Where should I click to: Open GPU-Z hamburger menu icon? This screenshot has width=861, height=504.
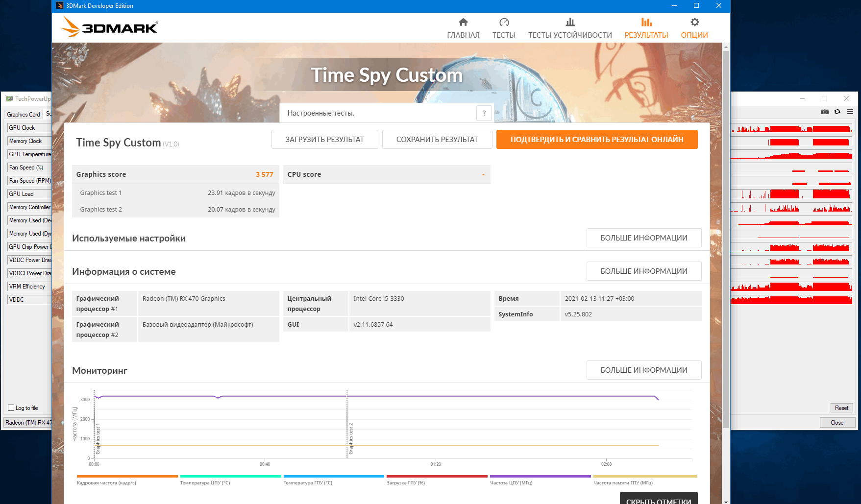point(850,112)
